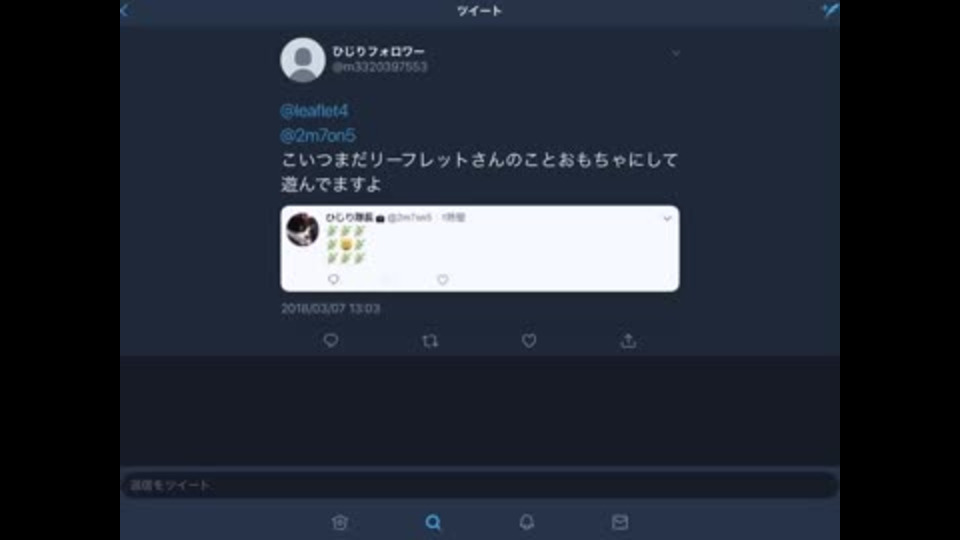Expand the tweet options chevron
This screenshot has width=960, height=540.
coord(676,53)
